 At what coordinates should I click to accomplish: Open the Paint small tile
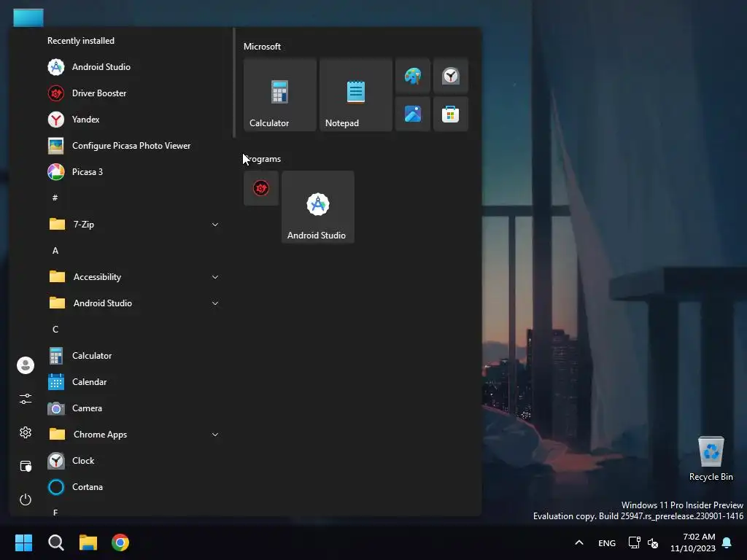coord(413,76)
